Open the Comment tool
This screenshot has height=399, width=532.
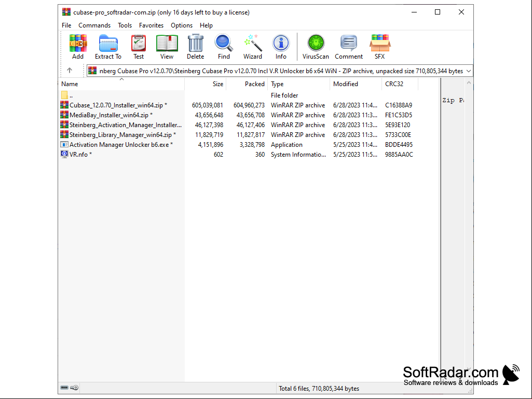click(349, 43)
